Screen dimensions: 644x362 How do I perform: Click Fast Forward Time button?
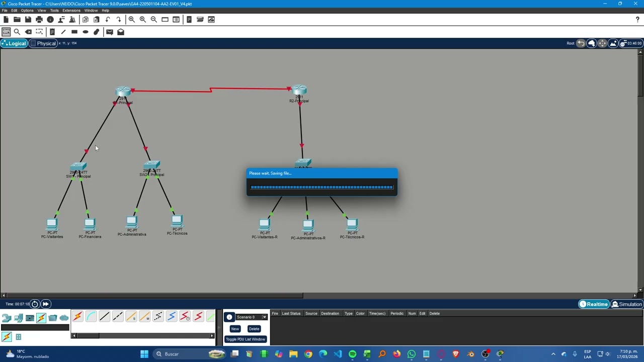45,304
